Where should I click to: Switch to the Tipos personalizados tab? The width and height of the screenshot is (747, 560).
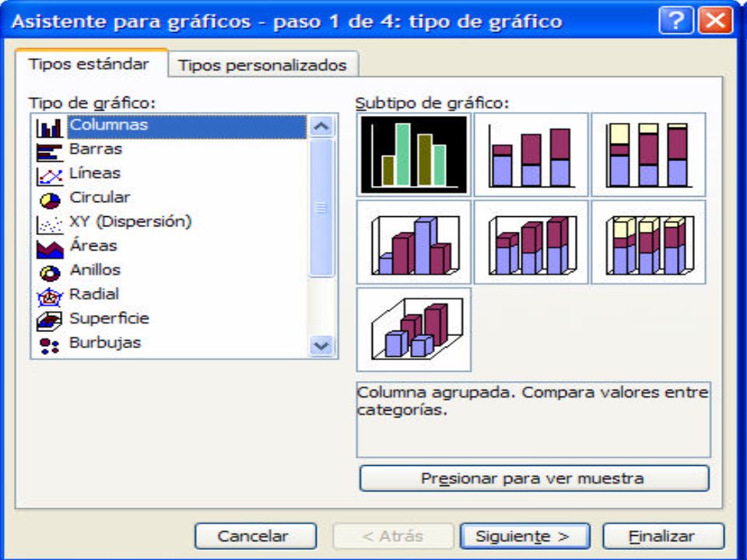pos(262,65)
